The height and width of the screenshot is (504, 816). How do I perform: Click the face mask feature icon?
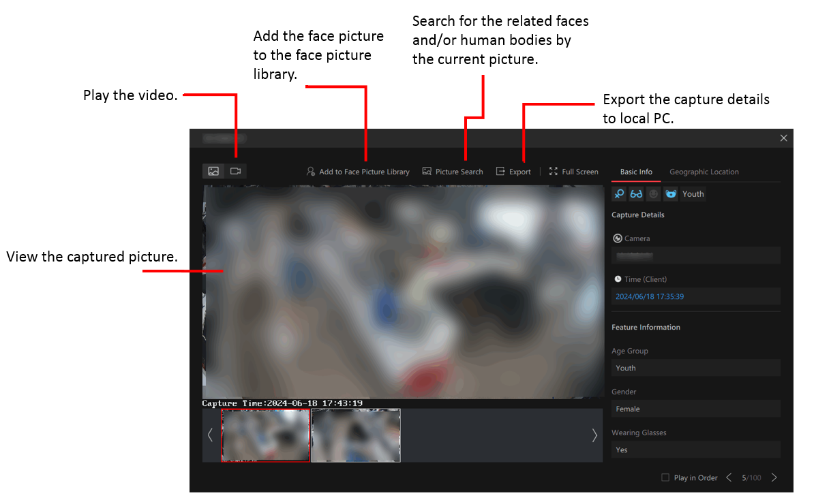pos(671,194)
